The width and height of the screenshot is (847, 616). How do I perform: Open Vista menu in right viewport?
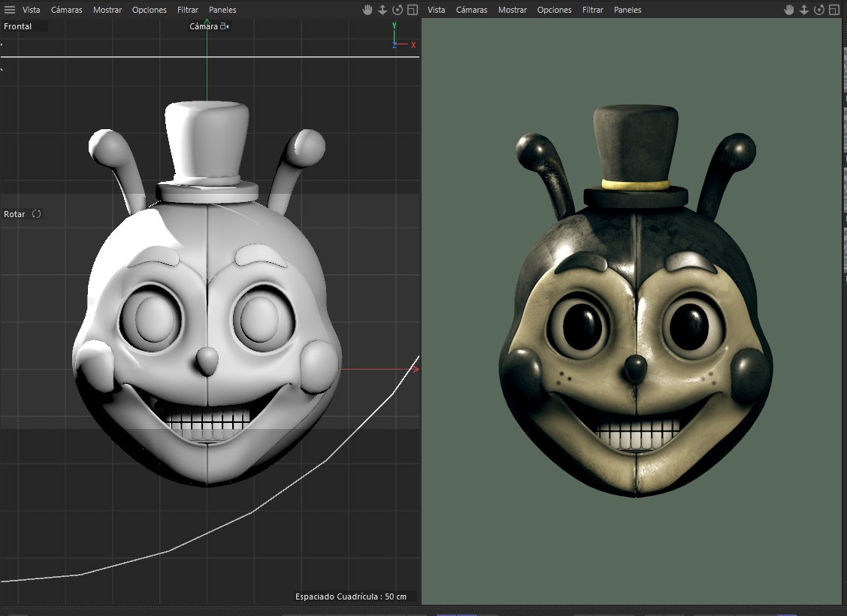click(x=437, y=10)
